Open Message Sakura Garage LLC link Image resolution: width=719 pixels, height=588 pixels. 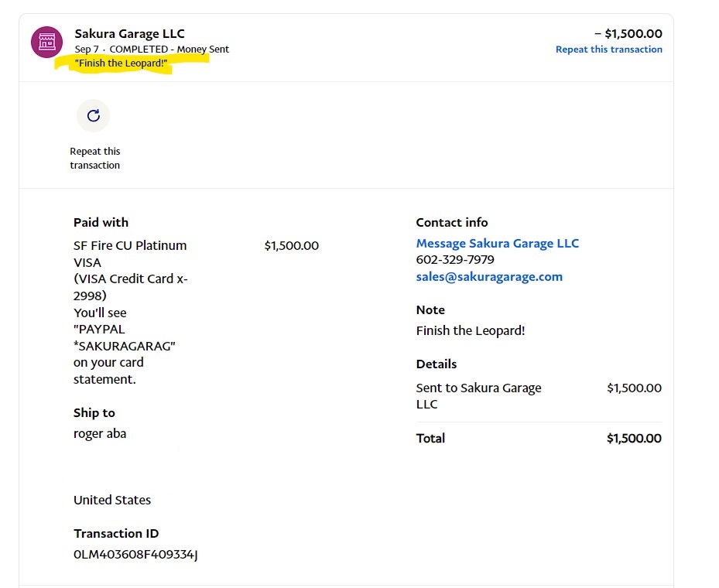(x=497, y=243)
